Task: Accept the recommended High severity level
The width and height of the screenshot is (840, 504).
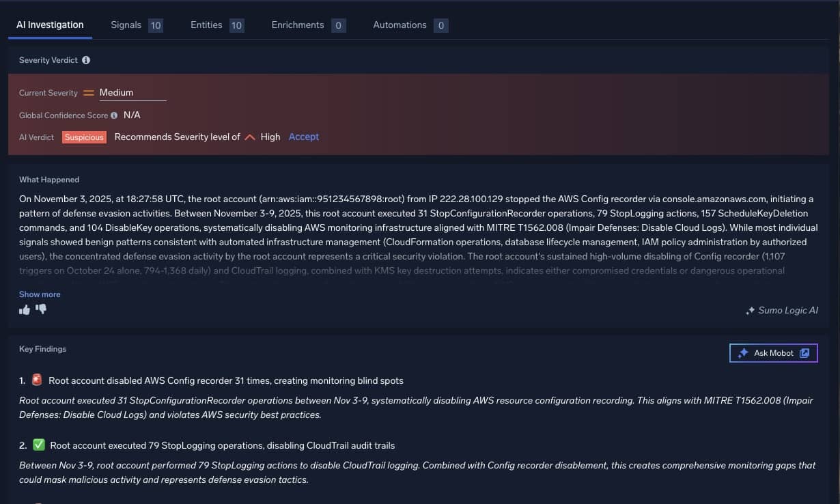Action: [303, 137]
